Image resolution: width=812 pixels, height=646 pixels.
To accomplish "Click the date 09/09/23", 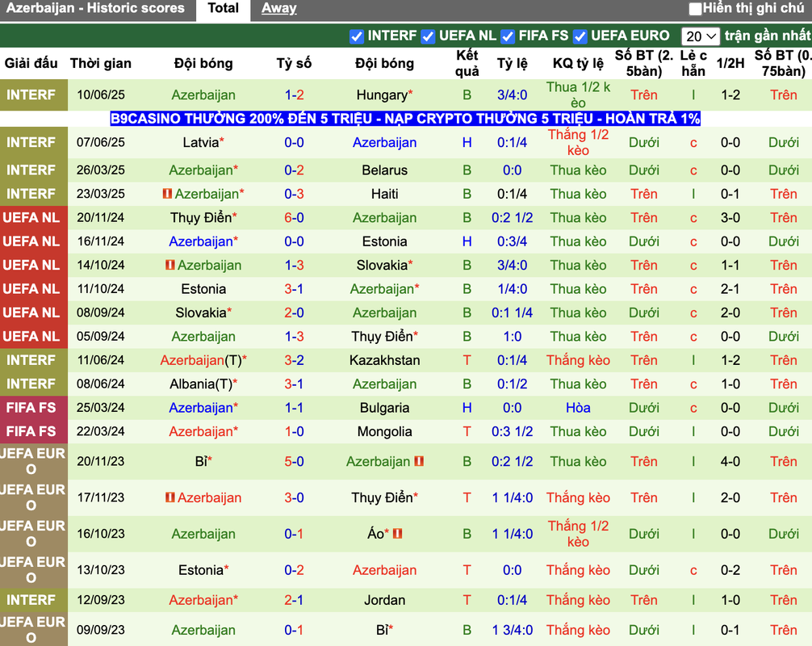I will pos(100,630).
